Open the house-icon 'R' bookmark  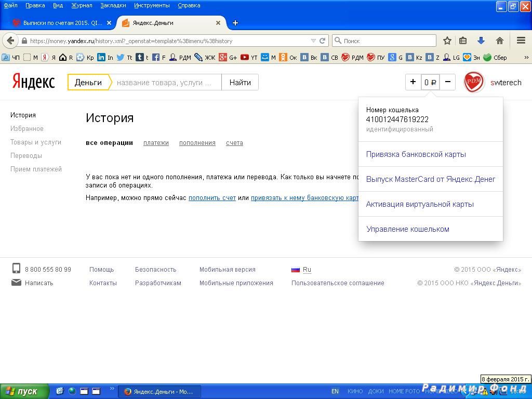66,57
